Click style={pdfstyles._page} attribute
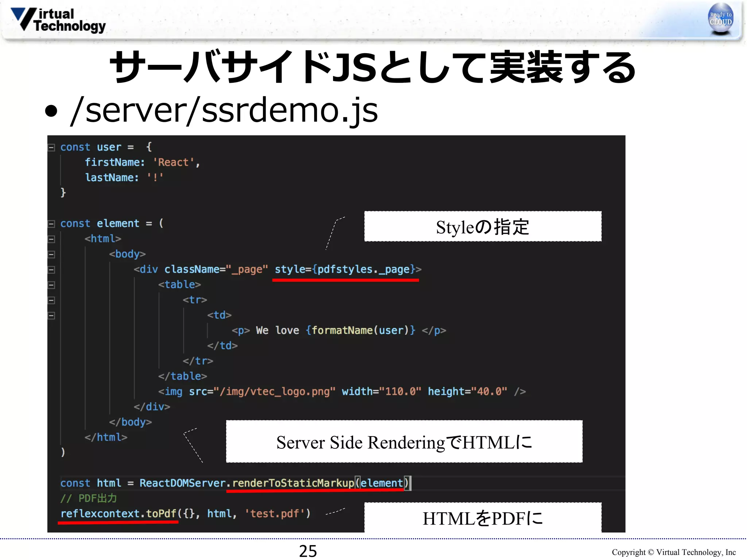Viewport: 747px width, 560px height. point(345,269)
